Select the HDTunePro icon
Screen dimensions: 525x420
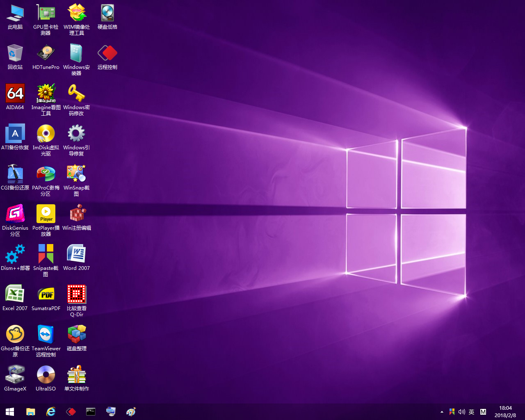coord(46,57)
